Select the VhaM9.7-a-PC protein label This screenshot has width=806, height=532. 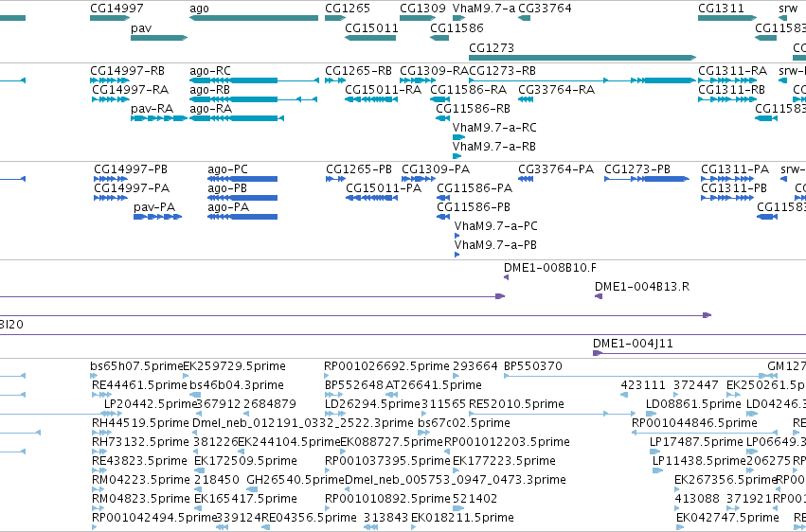(496, 226)
